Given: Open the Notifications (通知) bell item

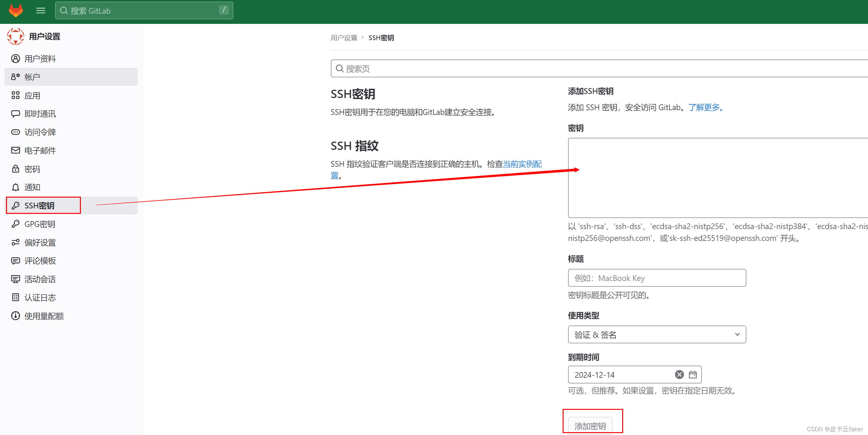Looking at the screenshot, I should 32,187.
